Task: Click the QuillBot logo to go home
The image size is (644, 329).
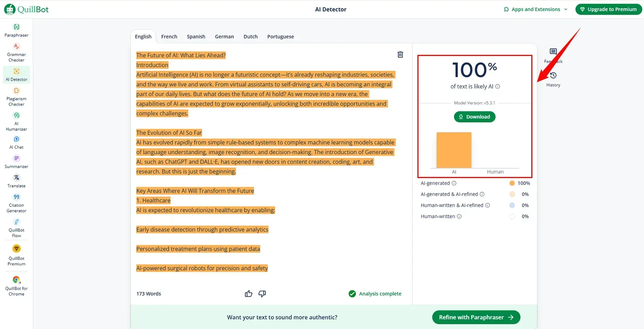Action: [x=26, y=9]
